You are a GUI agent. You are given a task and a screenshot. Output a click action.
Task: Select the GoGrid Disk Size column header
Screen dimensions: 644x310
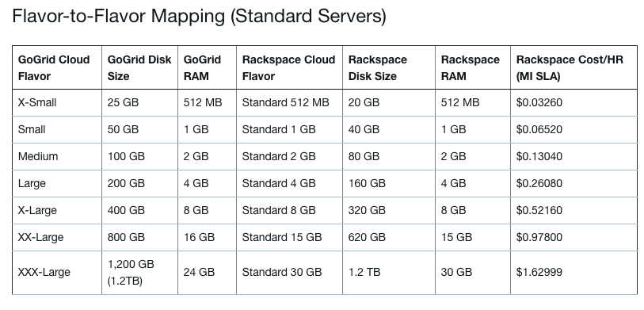pos(139,68)
